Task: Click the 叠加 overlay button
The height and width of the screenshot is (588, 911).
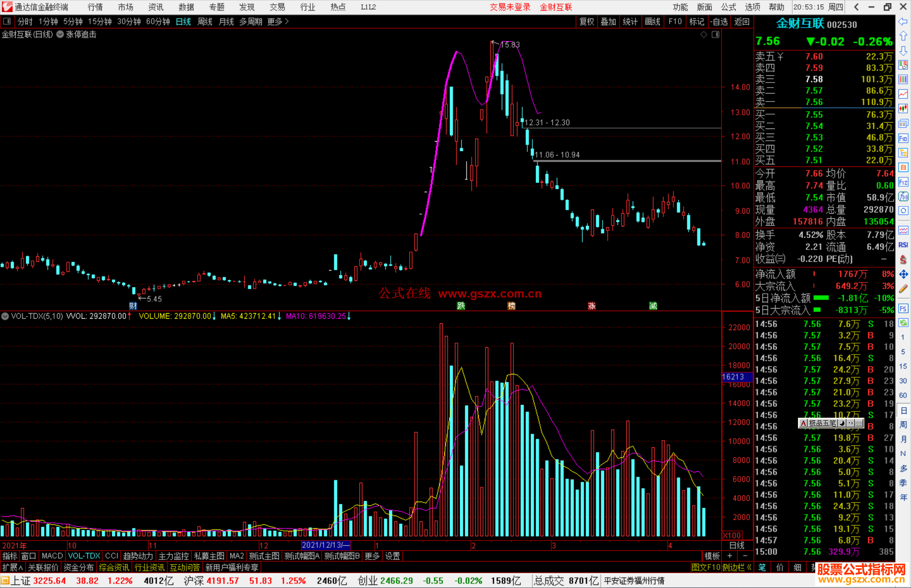Action: point(608,21)
